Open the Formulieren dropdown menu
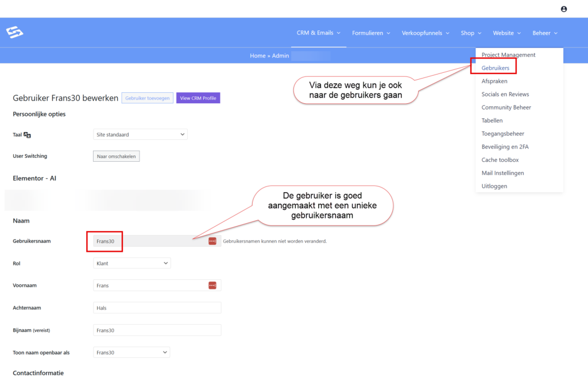This screenshot has width=588, height=382. pyautogui.click(x=370, y=33)
